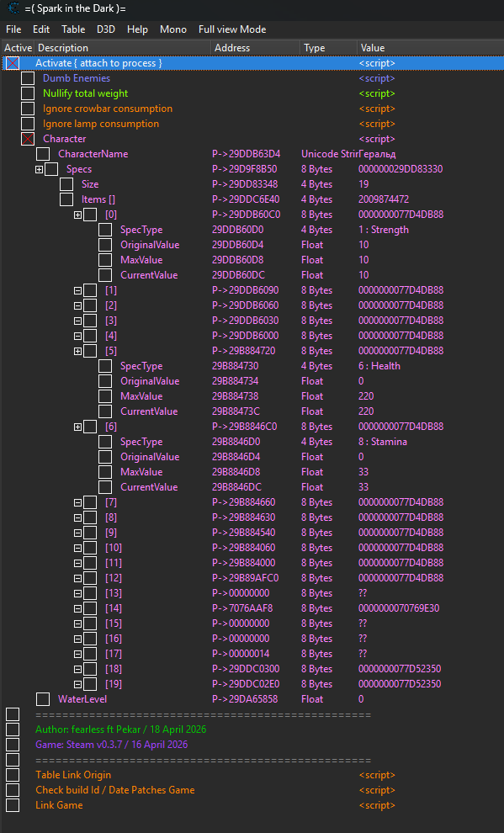Enable Nullify total weight checkbox

pos(28,93)
